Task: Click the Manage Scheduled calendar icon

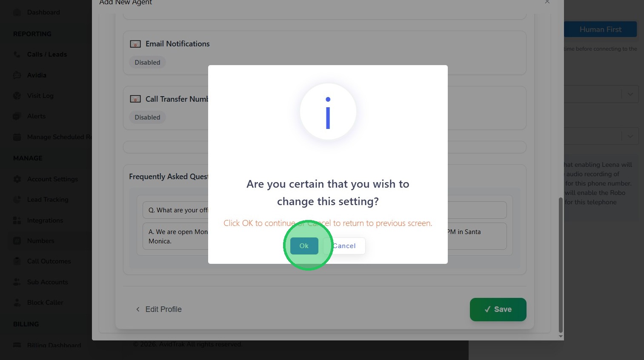Action: [17, 137]
